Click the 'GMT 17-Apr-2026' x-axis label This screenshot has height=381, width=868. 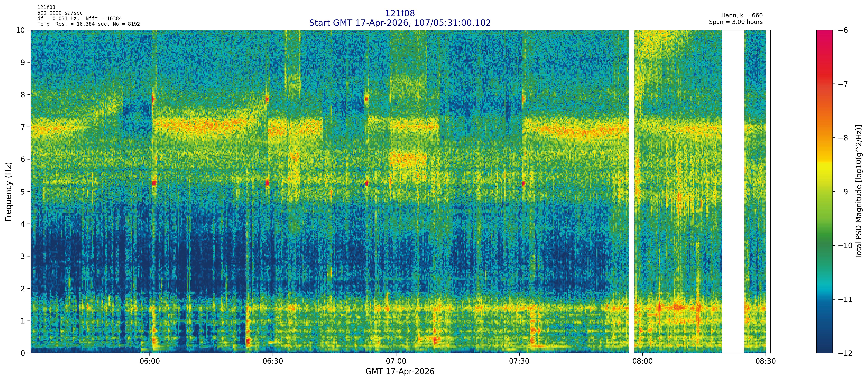click(x=400, y=372)
